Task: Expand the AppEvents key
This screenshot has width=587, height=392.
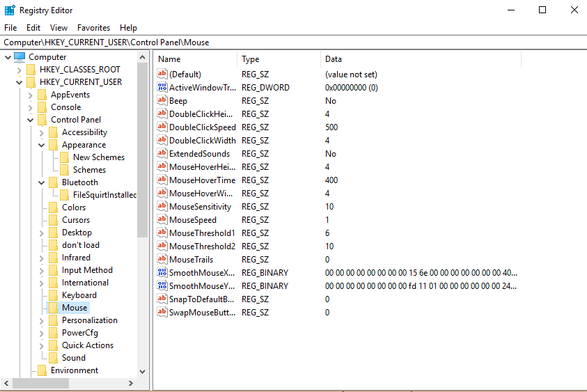Action: pos(31,95)
